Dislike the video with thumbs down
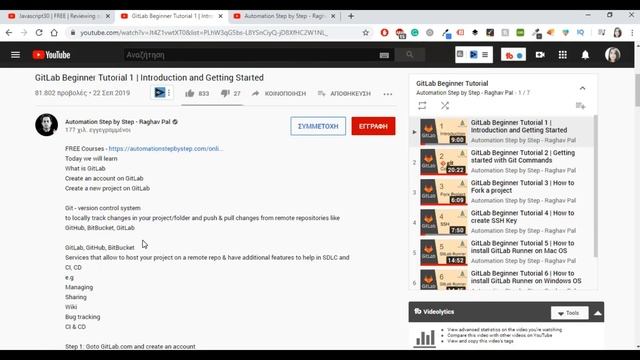The width and height of the screenshot is (640, 360). pyautogui.click(x=225, y=93)
